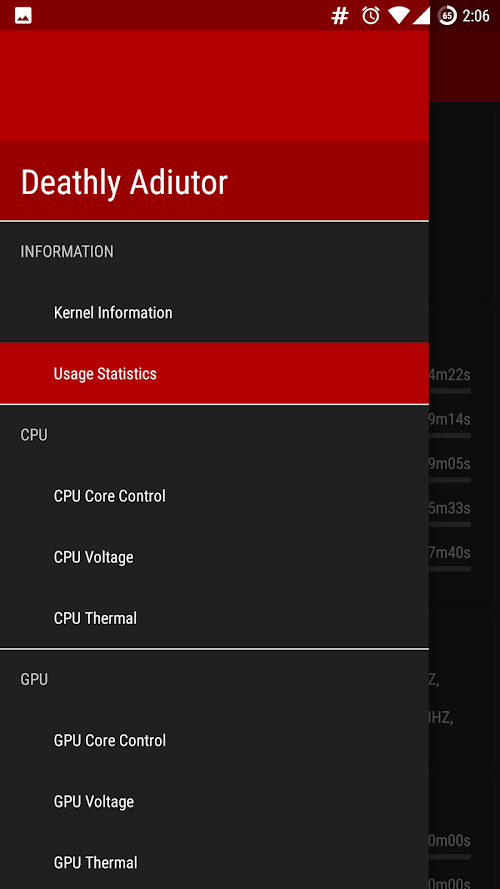The height and width of the screenshot is (889, 500).
Task: Open Kernel Information
Action: pyautogui.click(x=214, y=312)
